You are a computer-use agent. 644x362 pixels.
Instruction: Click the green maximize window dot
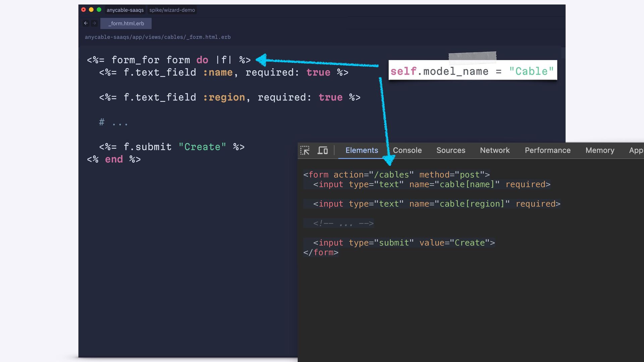tap(99, 10)
